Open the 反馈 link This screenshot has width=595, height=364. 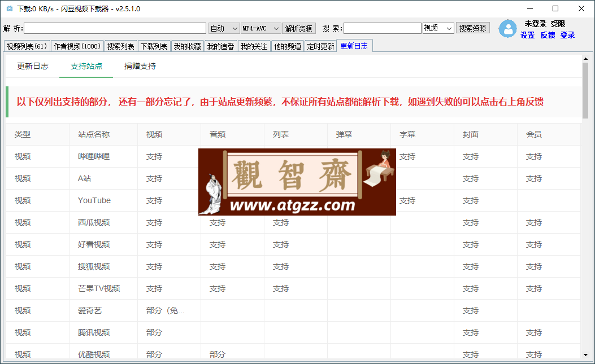(x=548, y=35)
